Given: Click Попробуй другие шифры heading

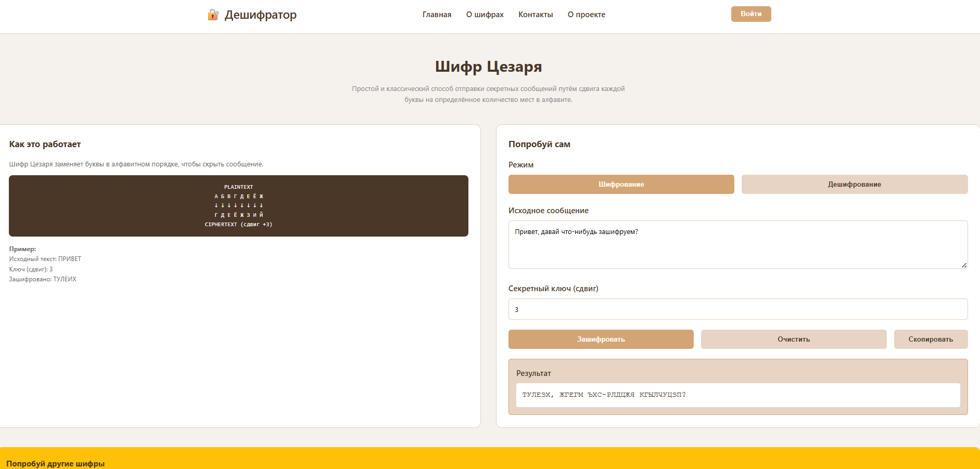Looking at the screenshot, I should [x=55, y=463].
